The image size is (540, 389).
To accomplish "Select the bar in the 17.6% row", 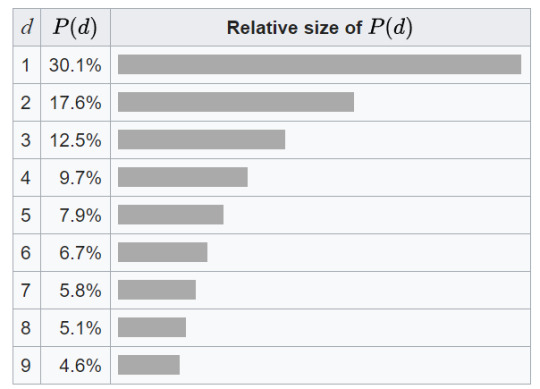I will (236, 102).
